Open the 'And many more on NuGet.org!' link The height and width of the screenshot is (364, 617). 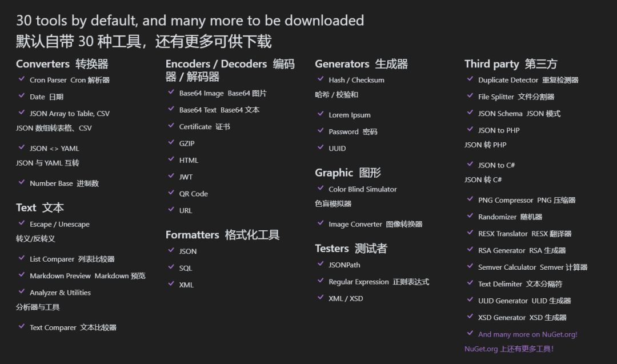527,334
